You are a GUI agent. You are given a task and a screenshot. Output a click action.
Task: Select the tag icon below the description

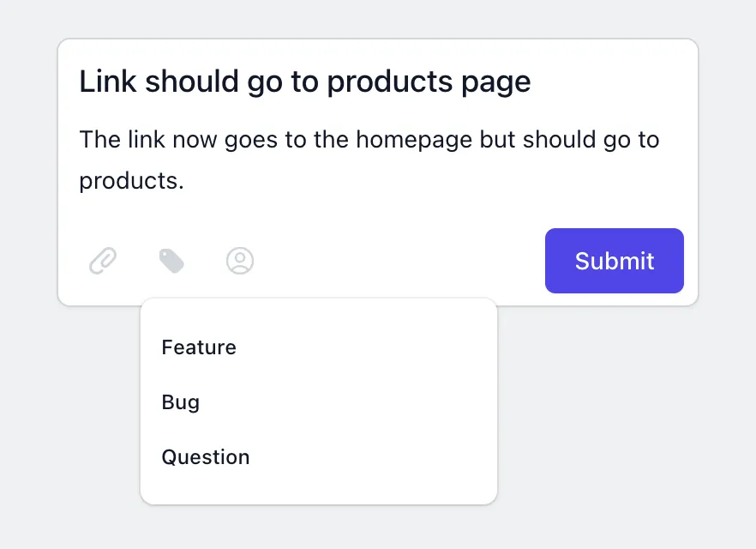tap(171, 261)
